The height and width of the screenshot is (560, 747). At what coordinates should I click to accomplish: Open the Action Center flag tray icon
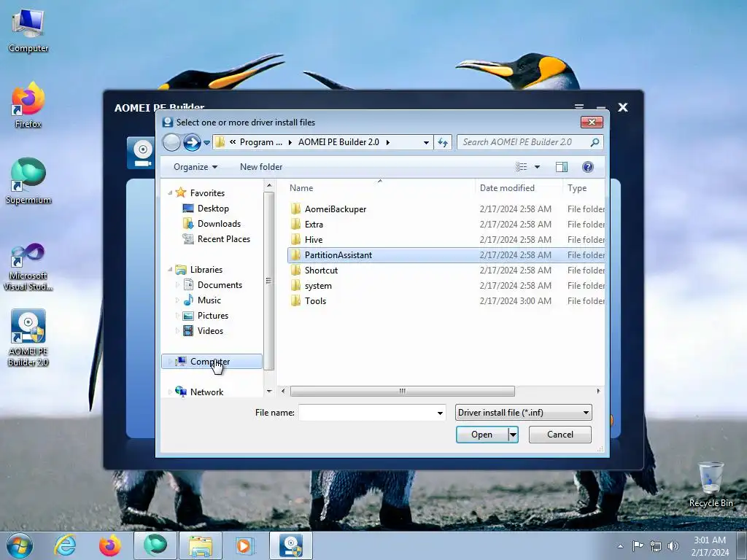point(638,545)
